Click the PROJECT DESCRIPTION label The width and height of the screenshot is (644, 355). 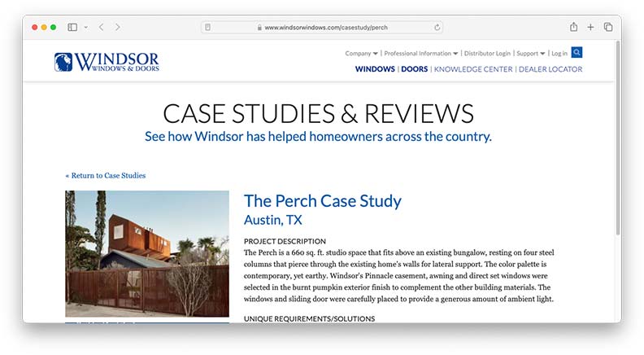coord(285,242)
